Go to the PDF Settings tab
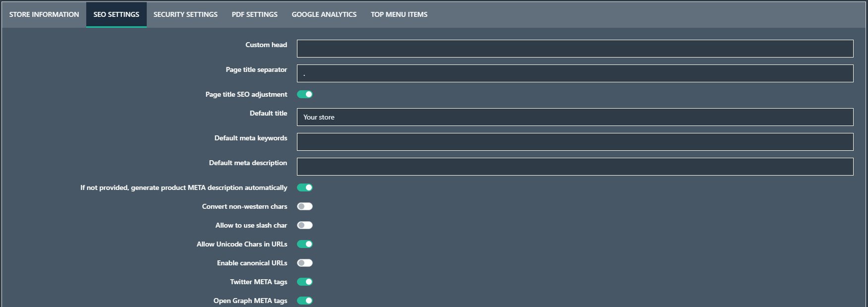Image resolution: width=868 pixels, height=307 pixels. [255, 14]
